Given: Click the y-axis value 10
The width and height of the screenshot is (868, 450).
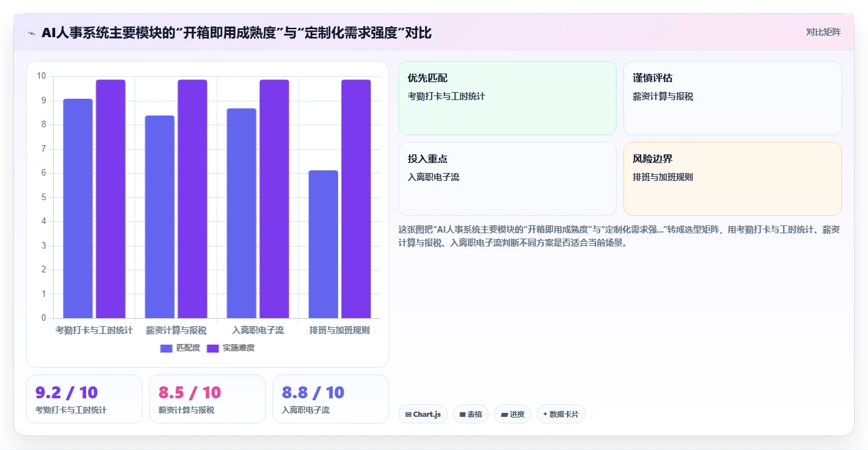Looking at the screenshot, I should (41, 76).
